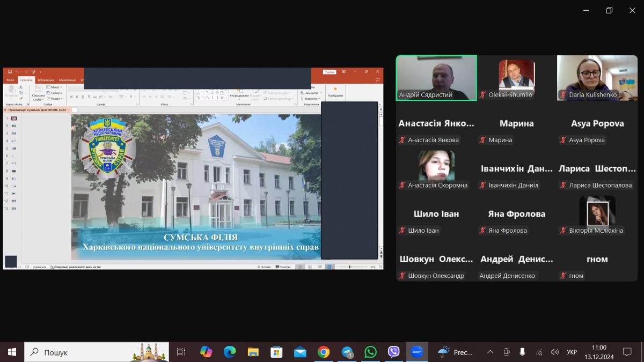Open Microsoft Edge from taskbar
This screenshot has width=644, height=362.
point(230,352)
